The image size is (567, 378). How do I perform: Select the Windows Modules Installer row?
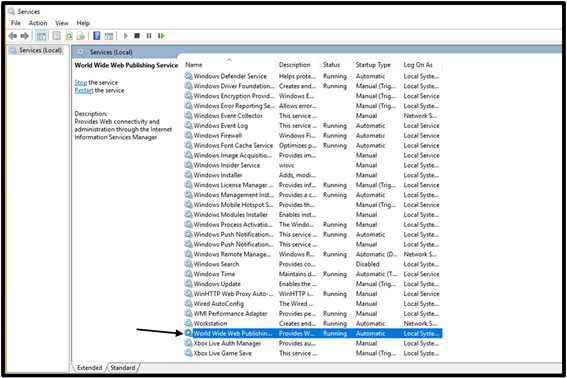[313, 215]
